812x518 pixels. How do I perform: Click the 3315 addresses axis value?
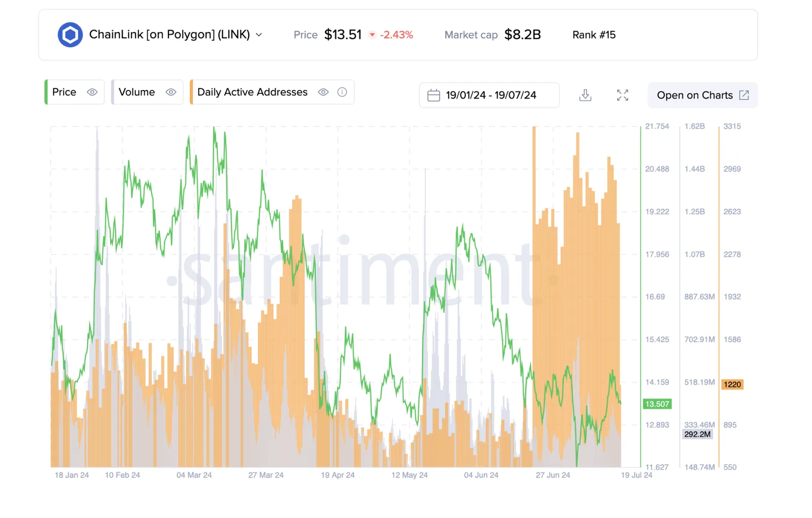point(732,126)
